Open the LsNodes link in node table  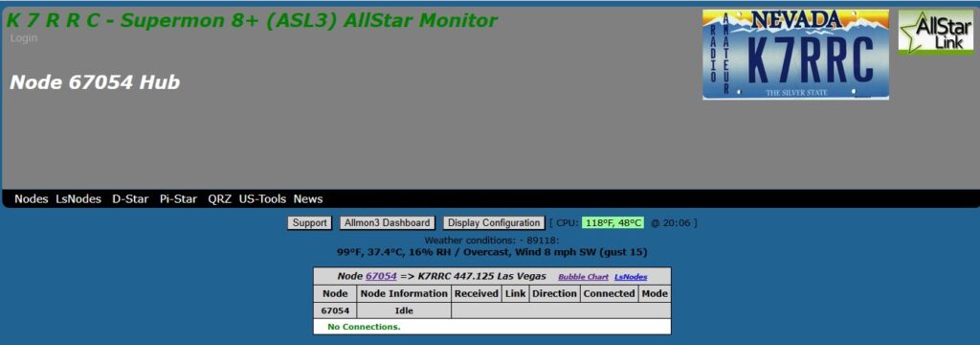coord(631,277)
